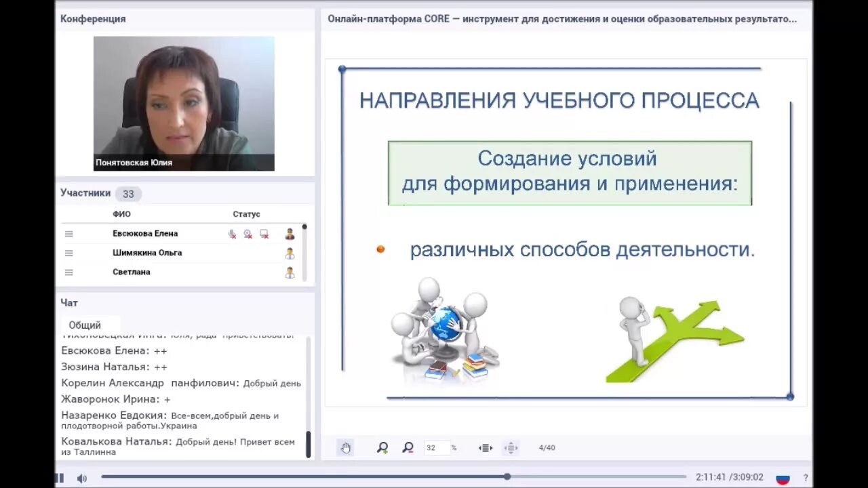
Task: Sort by ФИО column header
Action: (121, 214)
